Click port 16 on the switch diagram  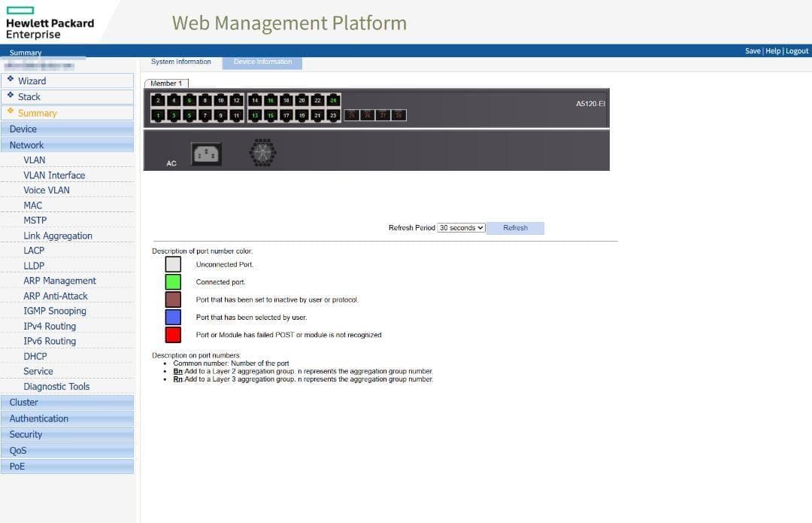coord(271,100)
